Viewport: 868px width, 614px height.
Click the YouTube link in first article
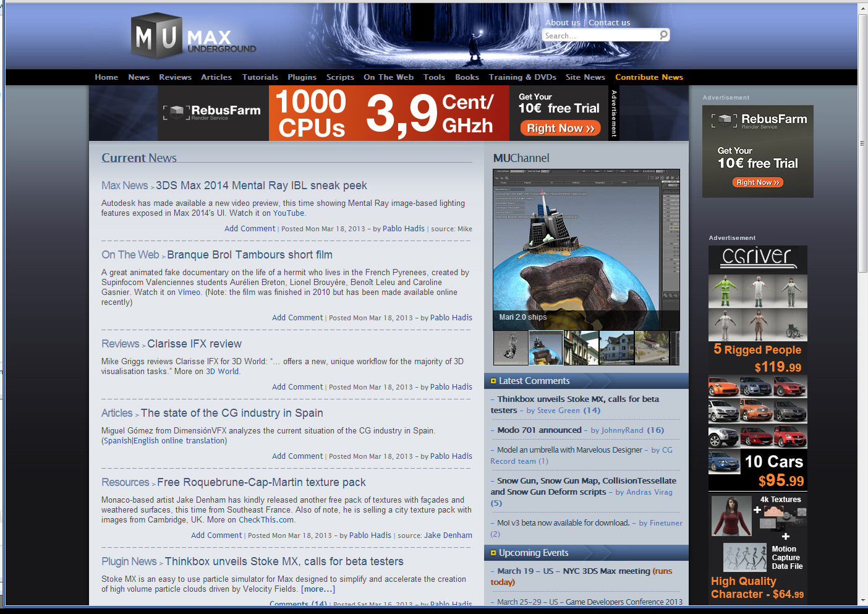[x=289, y=213]
